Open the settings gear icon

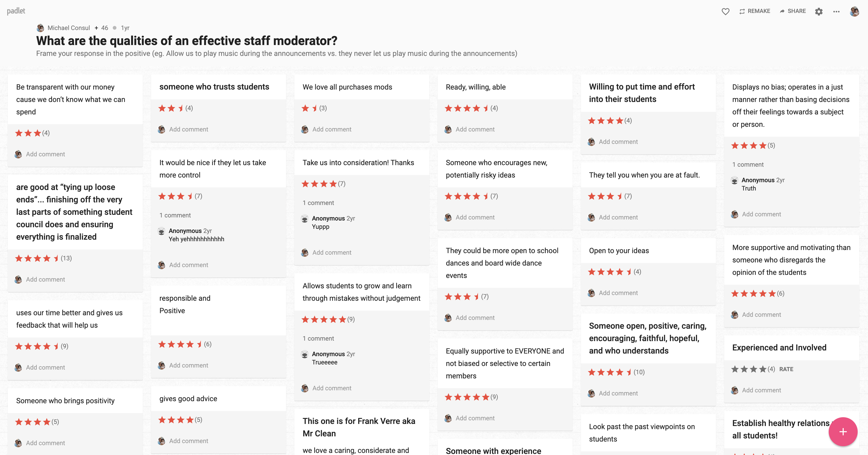[819, 11]
